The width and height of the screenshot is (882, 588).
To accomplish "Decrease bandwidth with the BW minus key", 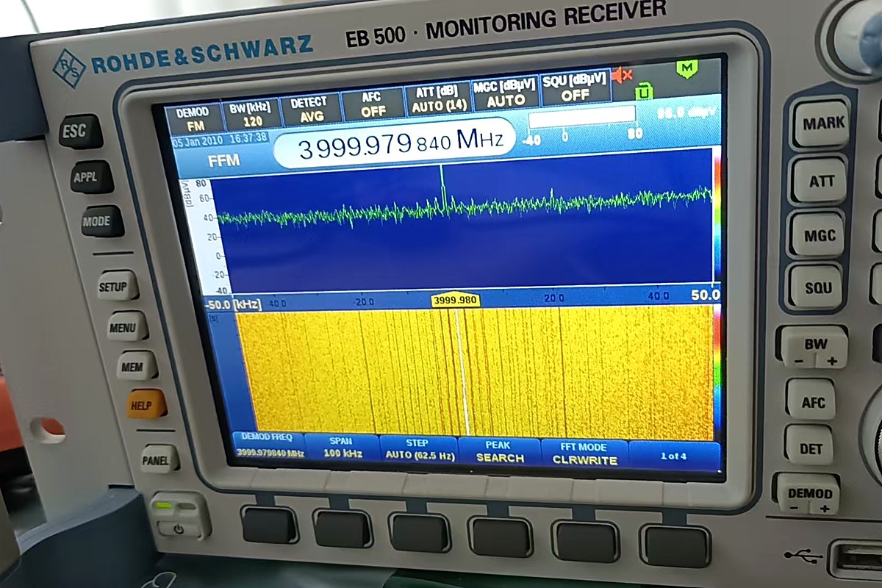I will pos(798,360).
